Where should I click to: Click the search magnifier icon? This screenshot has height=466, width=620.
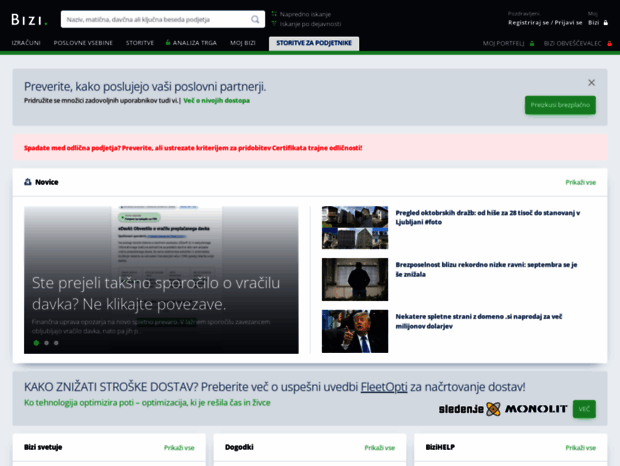(255, 19)
